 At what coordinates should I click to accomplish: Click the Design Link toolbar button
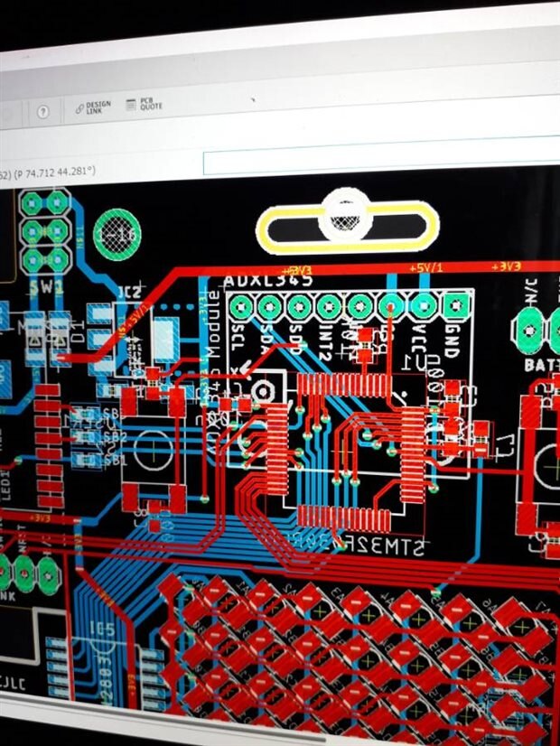(93, 107)
